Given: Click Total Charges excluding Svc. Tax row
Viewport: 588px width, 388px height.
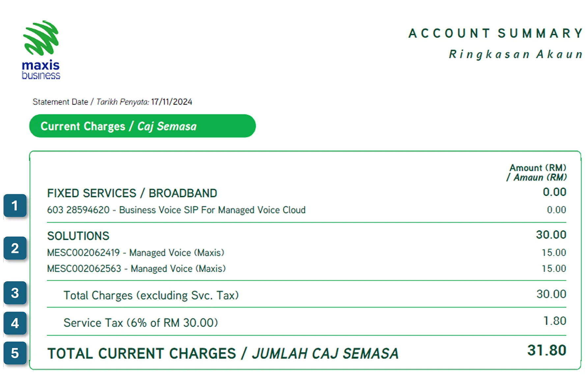Looking at the screenshot, I should (306, 294).
